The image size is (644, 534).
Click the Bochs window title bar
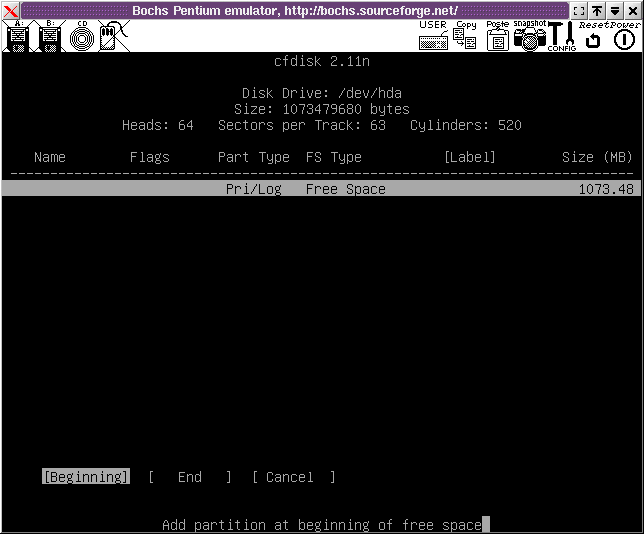[x=295, y=10]
